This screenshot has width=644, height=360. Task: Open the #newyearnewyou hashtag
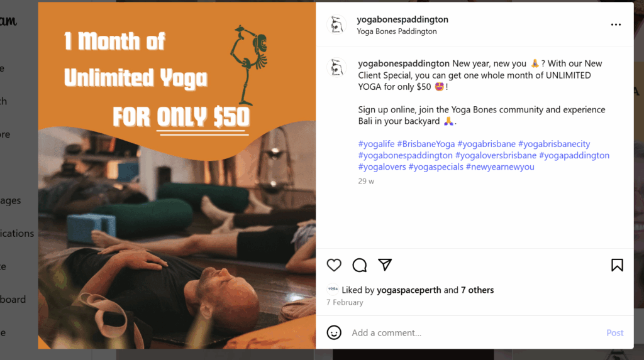pyautogui.click(x=500, y=166)
